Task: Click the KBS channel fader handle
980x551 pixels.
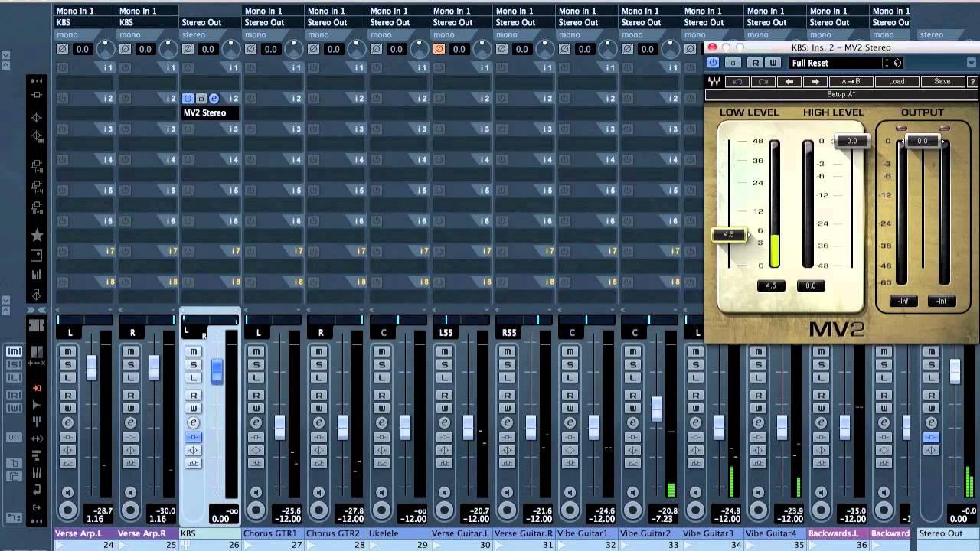Action: tap(217, 372)
